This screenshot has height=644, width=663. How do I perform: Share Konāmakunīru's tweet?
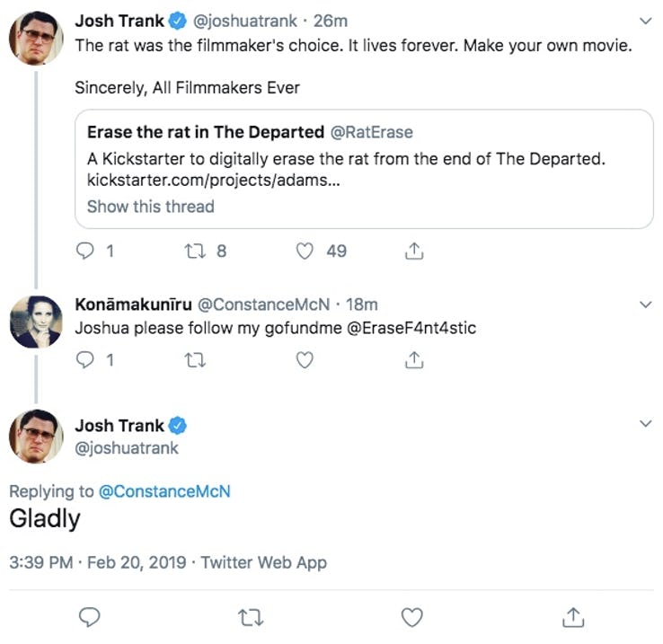click(x=414, y=360)
